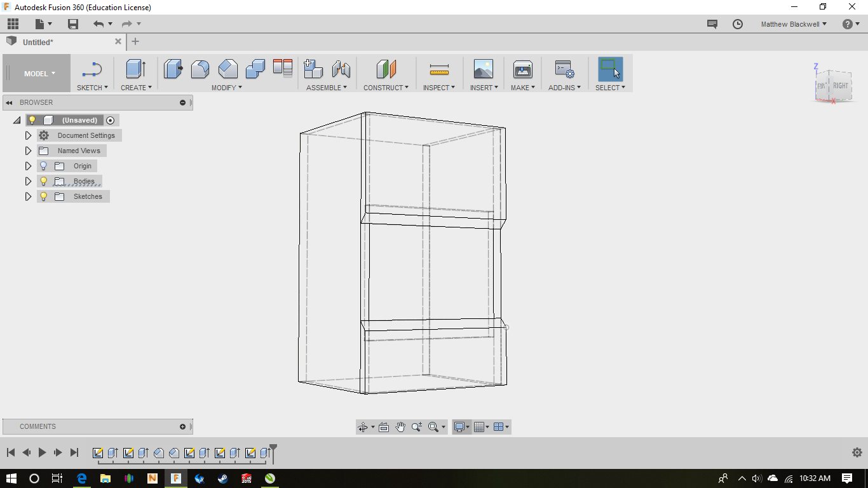The width and height of the screenshot is (868, 488).
Task: Open the comments notification icon in top bar
Action: pyautogui.click(x=712, y=24)
